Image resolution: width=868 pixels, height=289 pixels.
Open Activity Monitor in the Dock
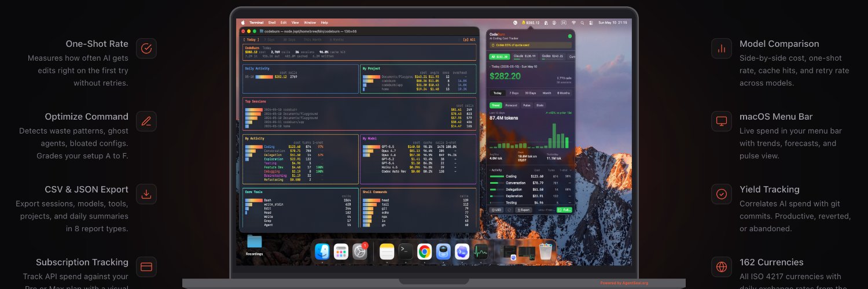pos(481,251)
